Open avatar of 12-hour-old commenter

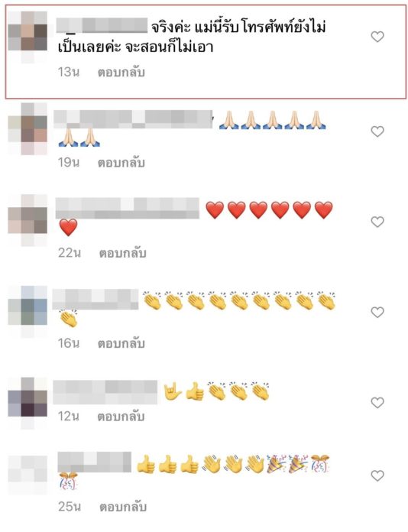click(28, 403)
